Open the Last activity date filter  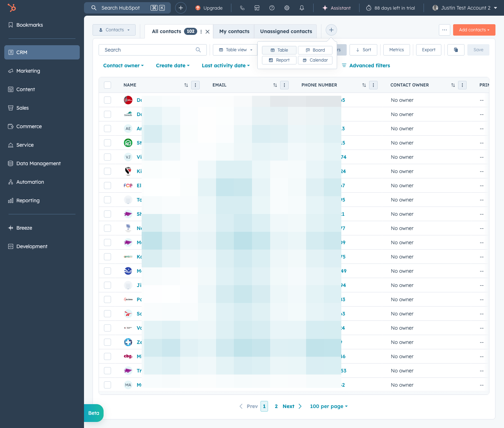(x=226, y=66)
